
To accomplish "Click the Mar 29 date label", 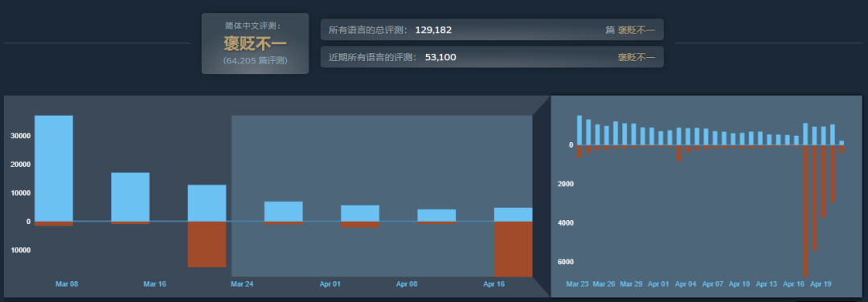I will point(631,284).
